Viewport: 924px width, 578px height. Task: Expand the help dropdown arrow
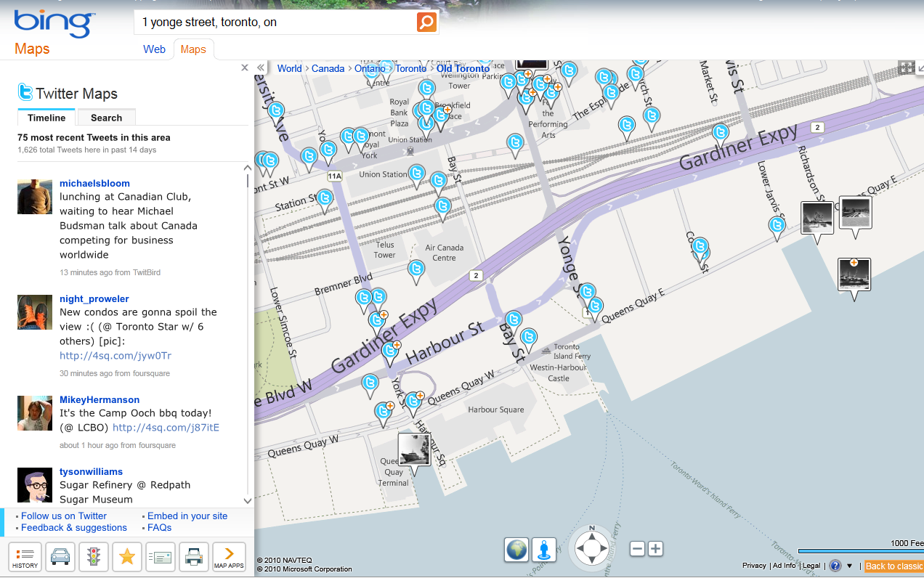click(x=850, y=566)
